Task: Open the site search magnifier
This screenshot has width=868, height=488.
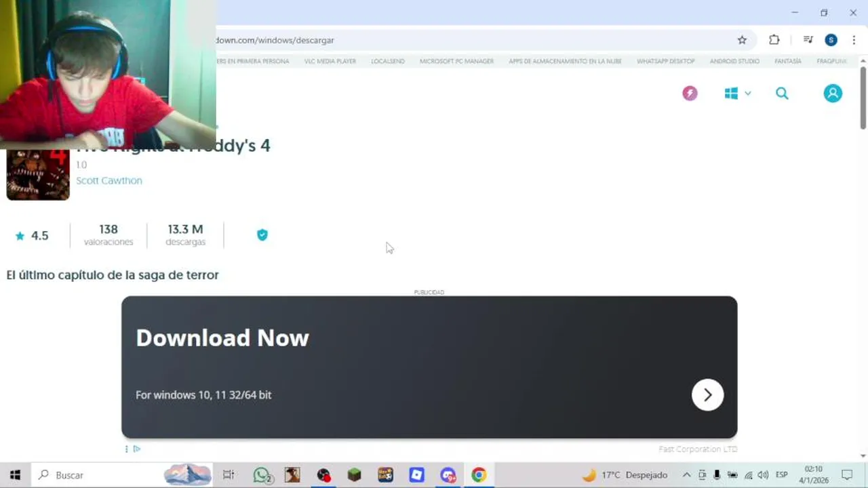Action: pyautogui.click(x=782, y=94)
